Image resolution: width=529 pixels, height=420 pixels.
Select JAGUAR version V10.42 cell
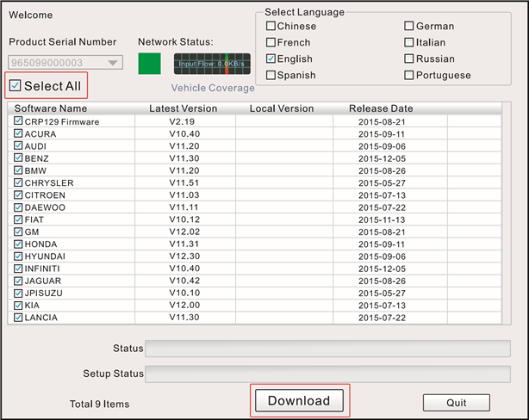(184, 281)
